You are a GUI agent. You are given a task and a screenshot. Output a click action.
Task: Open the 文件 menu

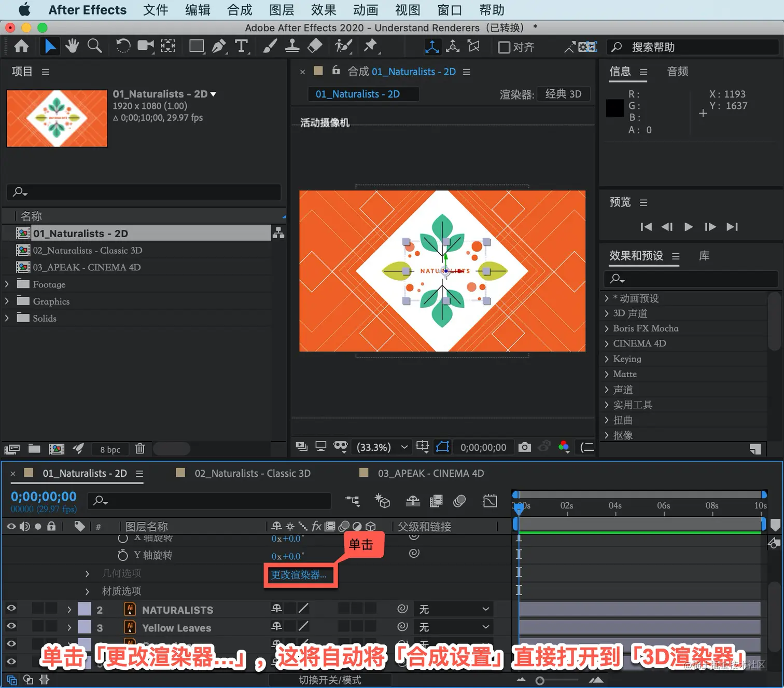[156, 10]
